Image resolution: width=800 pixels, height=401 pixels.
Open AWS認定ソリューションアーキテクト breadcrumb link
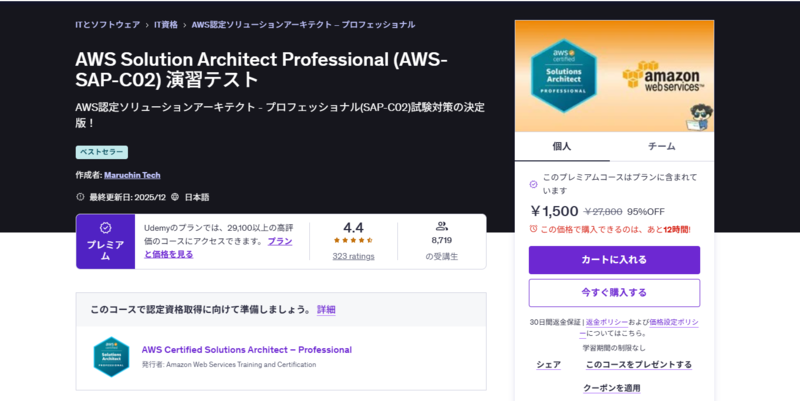pos(303,24)
